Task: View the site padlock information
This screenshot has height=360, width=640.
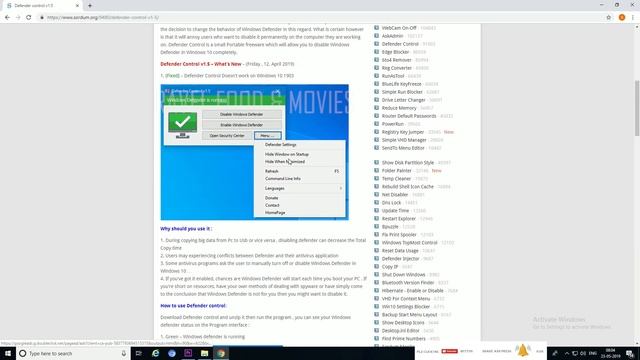Action: pyautogui.click(x=42, y=18)
